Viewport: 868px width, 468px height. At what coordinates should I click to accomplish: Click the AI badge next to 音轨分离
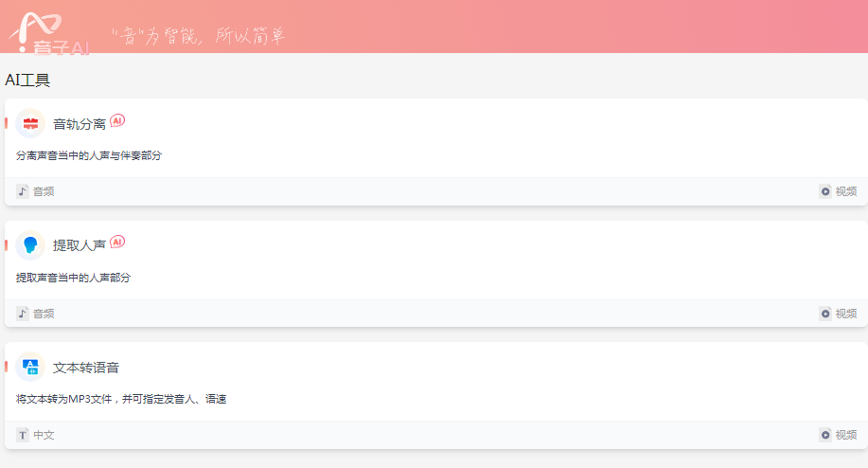117,120
